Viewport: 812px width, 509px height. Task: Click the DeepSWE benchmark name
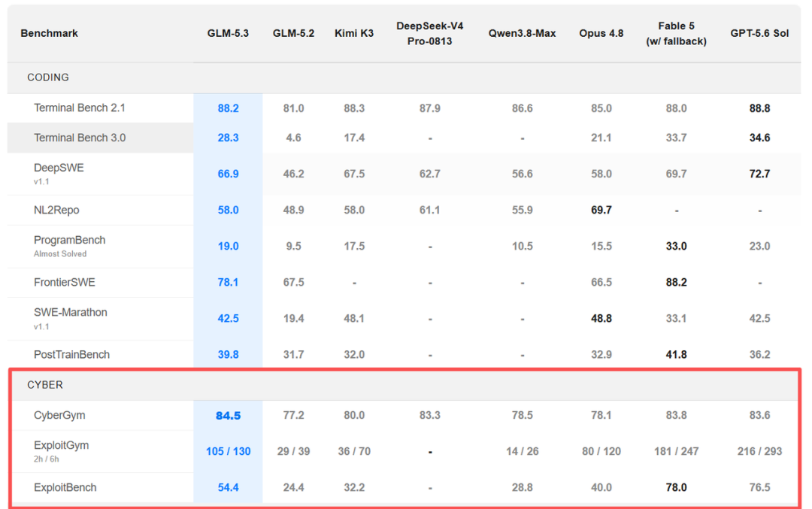pos(59,168)
